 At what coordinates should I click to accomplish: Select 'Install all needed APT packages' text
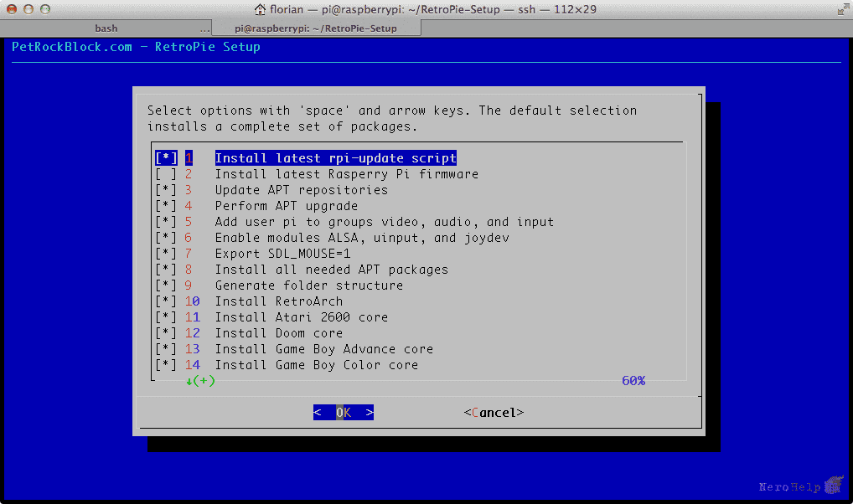click(331, 270)
